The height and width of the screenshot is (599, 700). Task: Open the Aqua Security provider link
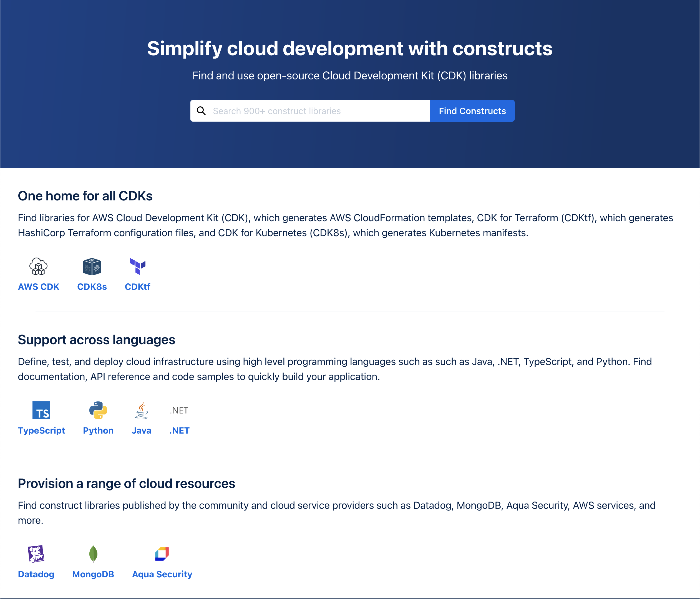pos(162,574)
